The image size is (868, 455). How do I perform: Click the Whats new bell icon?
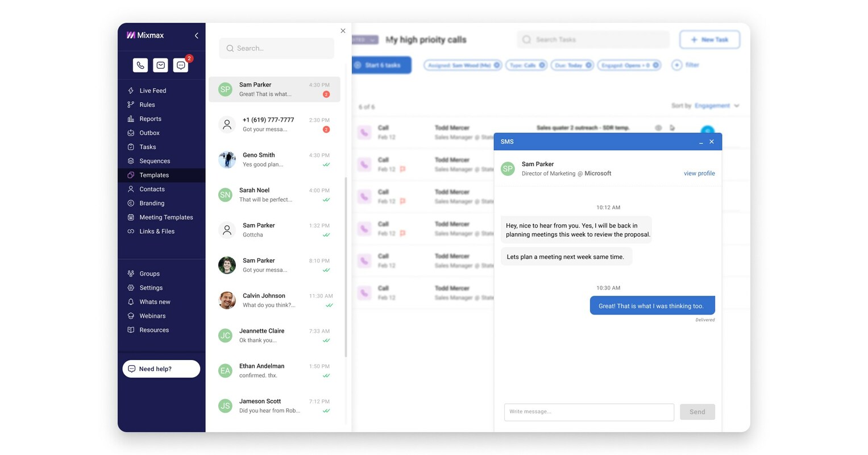point(131,302)
